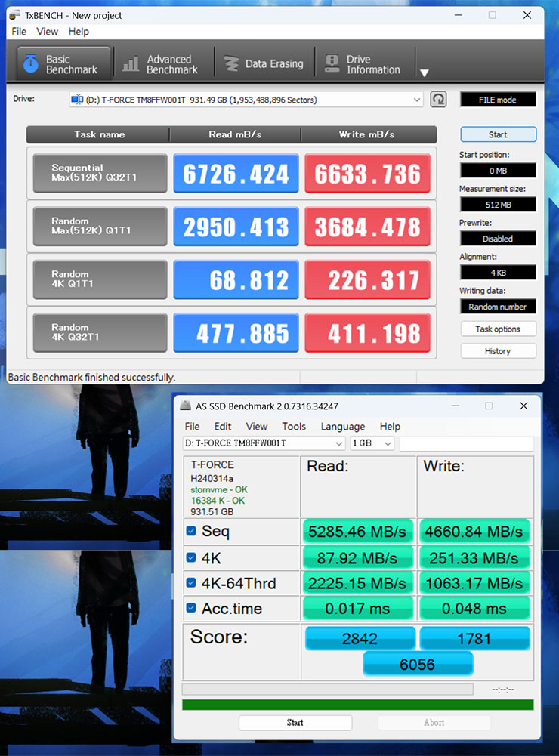Screen dimensions: 559x756
Task: Open the TxBENCH History
Action: click(498, 351)
